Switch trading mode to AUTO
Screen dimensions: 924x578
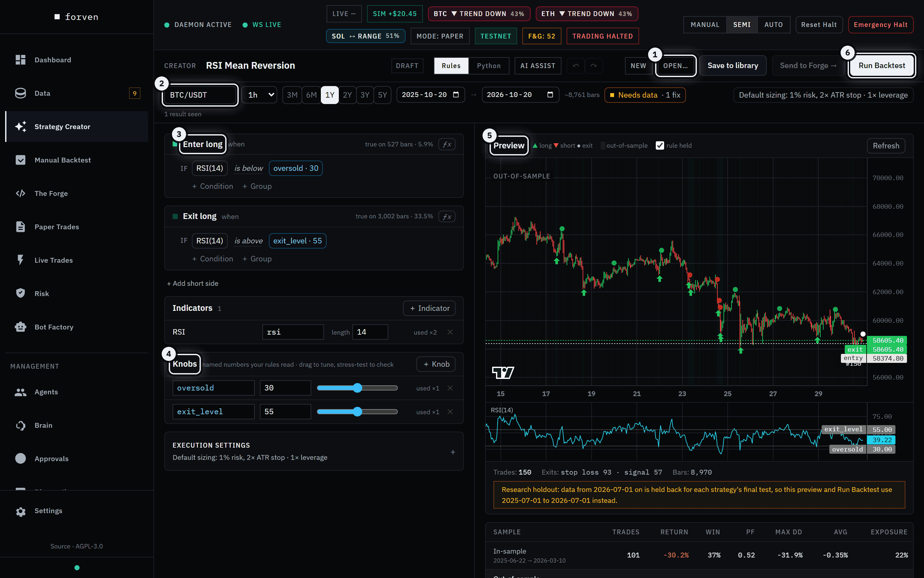coord(774,24)
